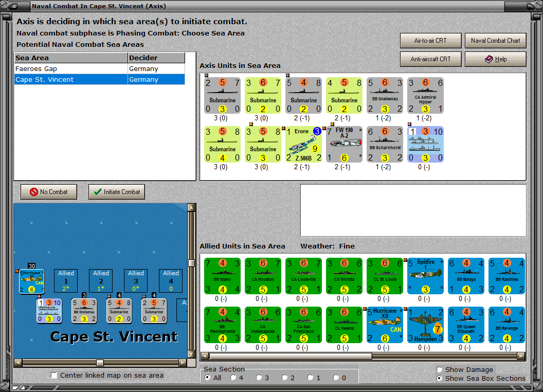Image resolution: width=543 pixels, height=392 pixels.
Task: Open the Help button
Action: (496, 59)
